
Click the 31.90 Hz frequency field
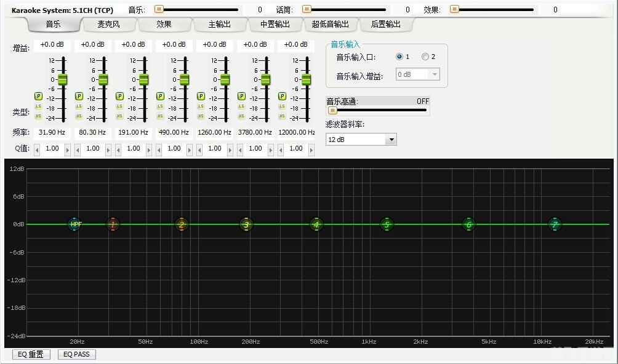pyautogui.click(x=52, y=132)
